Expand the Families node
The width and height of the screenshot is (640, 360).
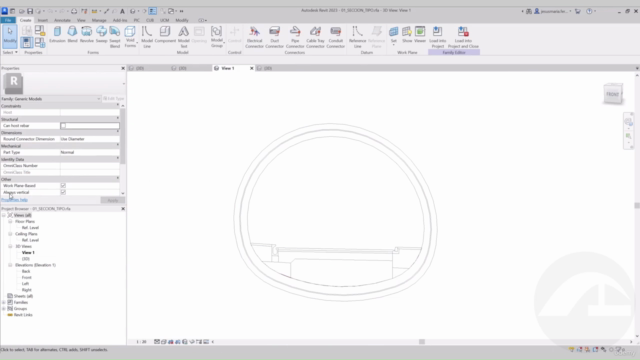[x=4, y=302]
